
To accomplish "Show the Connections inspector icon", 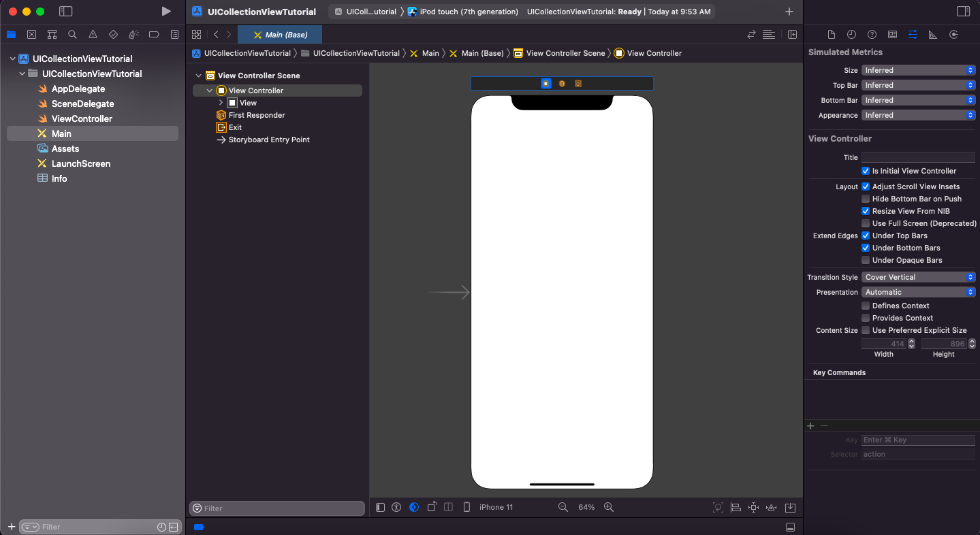I will click(x=953, y=35).
